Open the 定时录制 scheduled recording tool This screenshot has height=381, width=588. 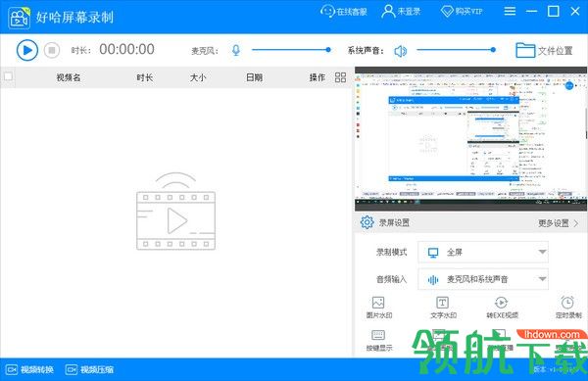(568, 308)
